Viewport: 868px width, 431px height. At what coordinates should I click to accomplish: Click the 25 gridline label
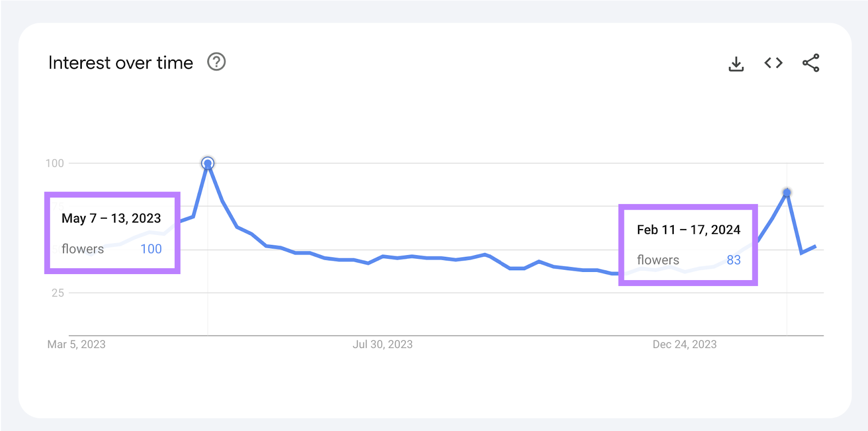(x=56, y=293)
